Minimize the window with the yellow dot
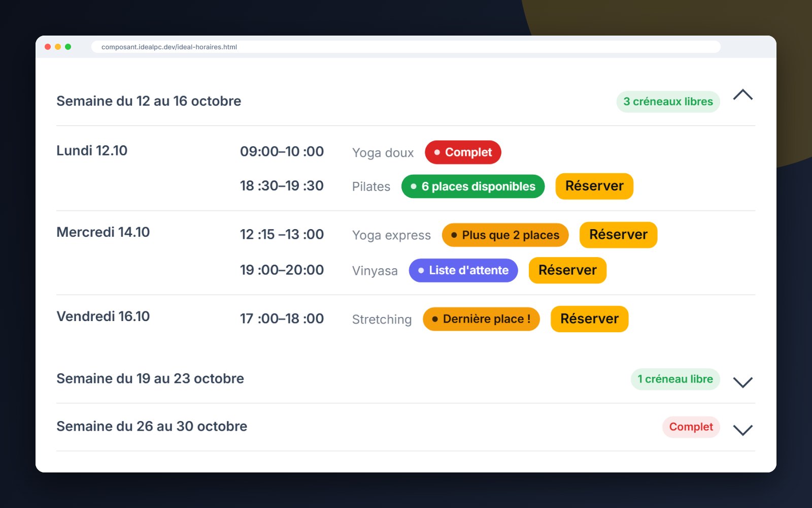The image size is (812, 508). click(58, 47)
